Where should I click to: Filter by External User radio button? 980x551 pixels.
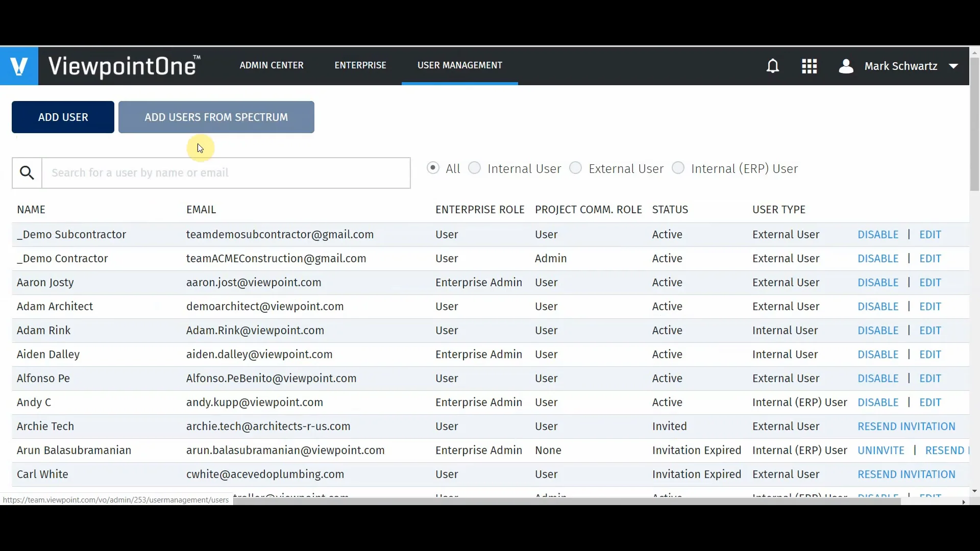576,168
